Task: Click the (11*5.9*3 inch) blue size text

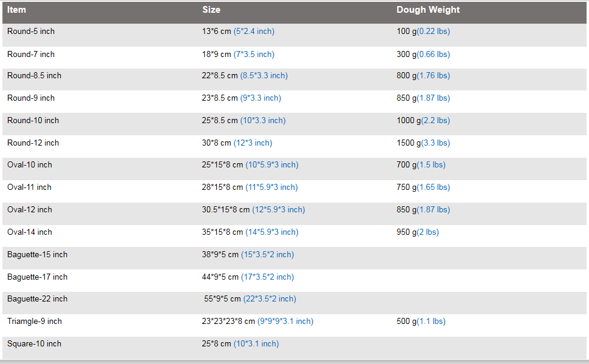Action: click(x=271, y=187)
